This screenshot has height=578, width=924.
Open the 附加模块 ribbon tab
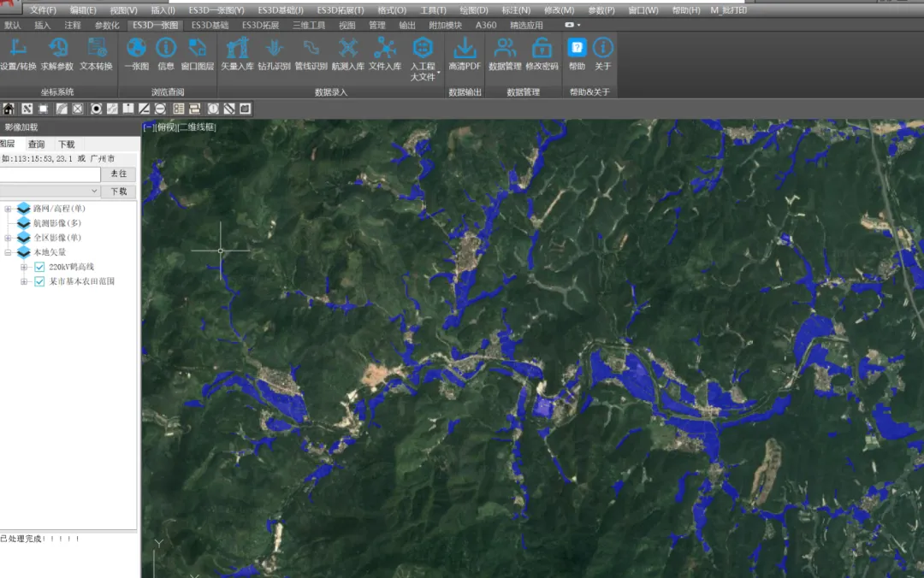pyautogui.click(x=446, y=26)
